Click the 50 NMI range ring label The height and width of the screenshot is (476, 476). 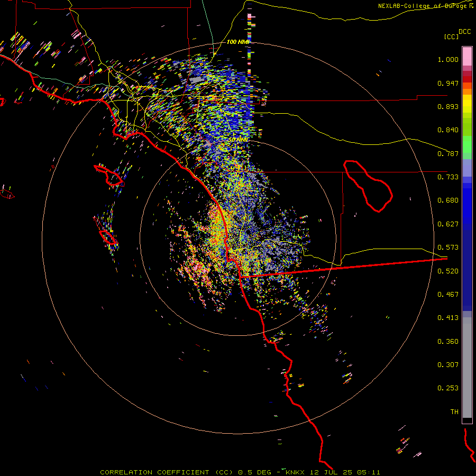pyautogui.click(x=239, y=140)
